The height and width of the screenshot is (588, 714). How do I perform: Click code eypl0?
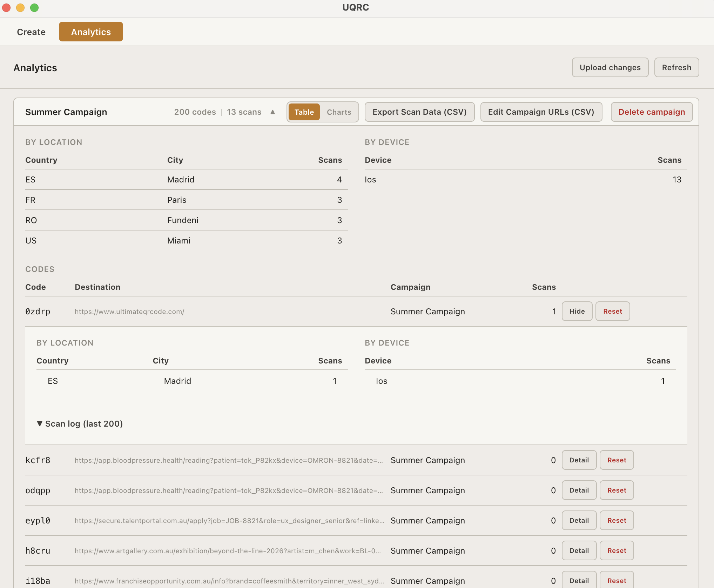click(x=38, y=521)
